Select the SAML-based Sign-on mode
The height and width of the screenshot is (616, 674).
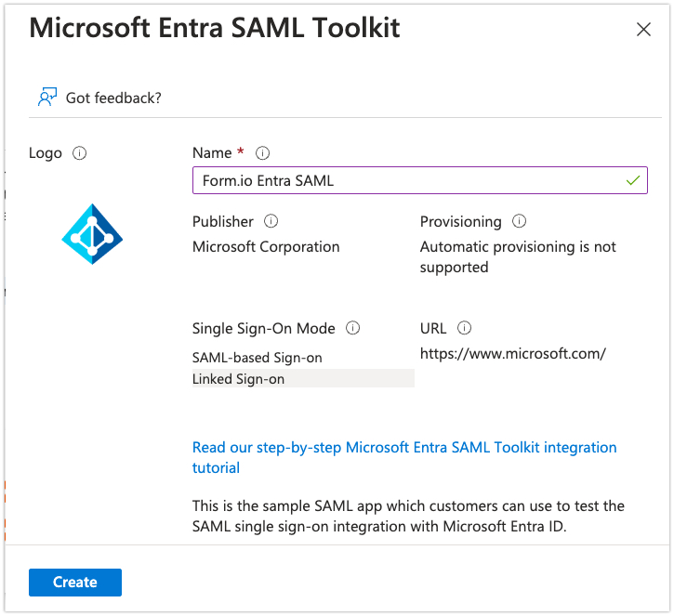257,358
